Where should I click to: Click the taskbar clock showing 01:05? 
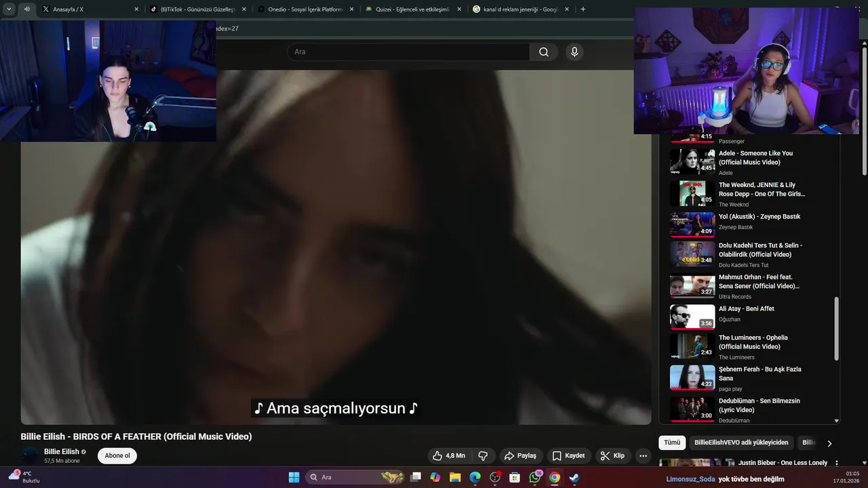point(852,473)
